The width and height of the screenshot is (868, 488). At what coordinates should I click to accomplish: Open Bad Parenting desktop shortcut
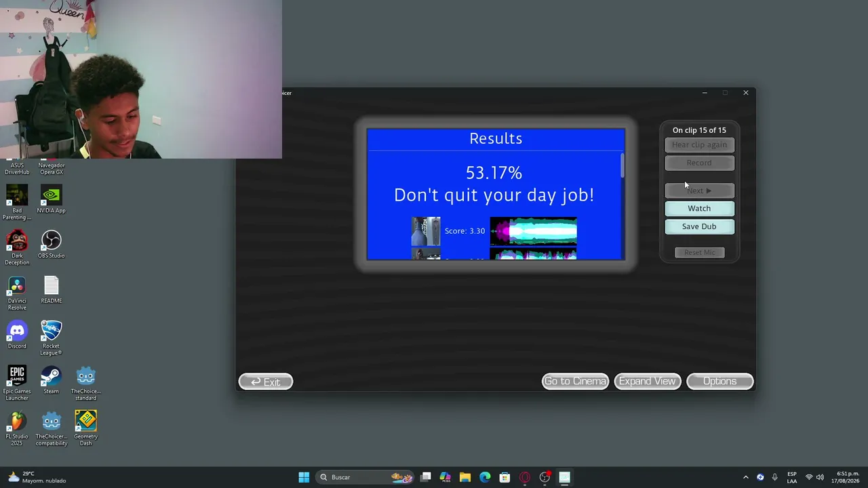tap(17, 201)
